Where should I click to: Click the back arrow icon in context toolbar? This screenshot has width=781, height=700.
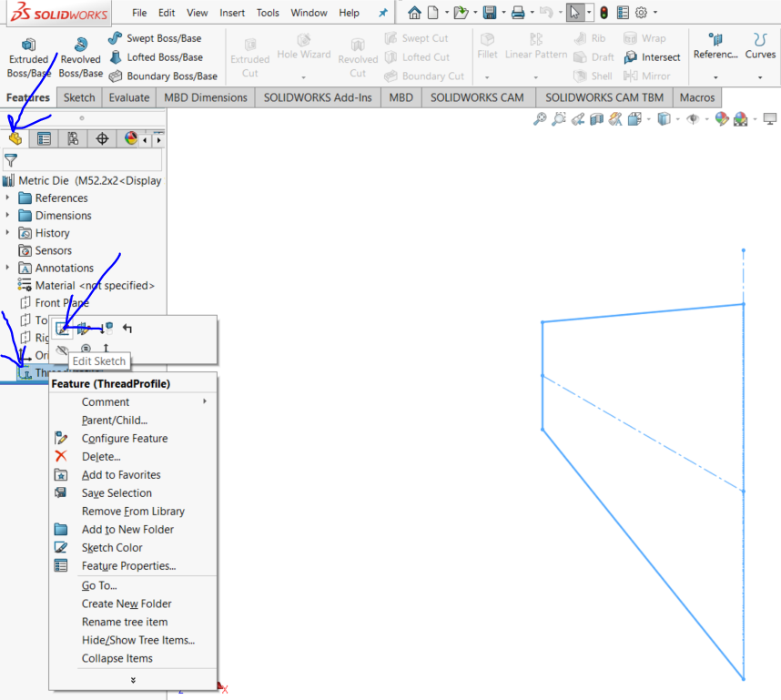click(127, 329)
